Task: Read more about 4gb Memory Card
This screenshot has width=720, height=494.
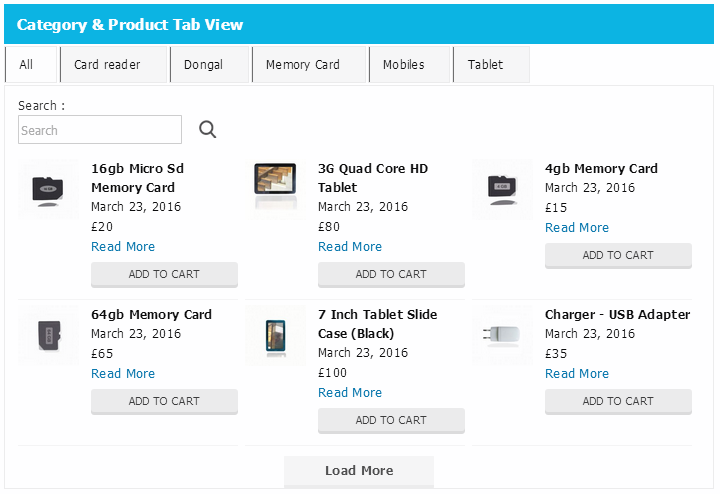Action: coord(577,228)
